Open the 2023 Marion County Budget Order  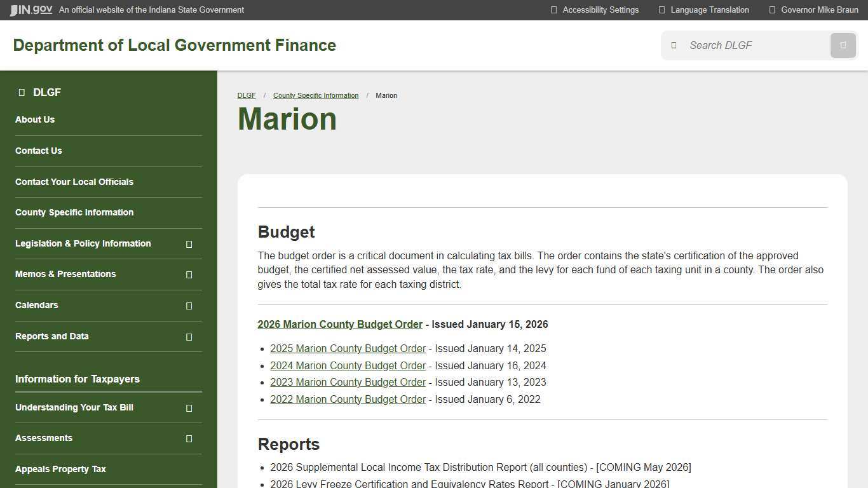point(348,382)
